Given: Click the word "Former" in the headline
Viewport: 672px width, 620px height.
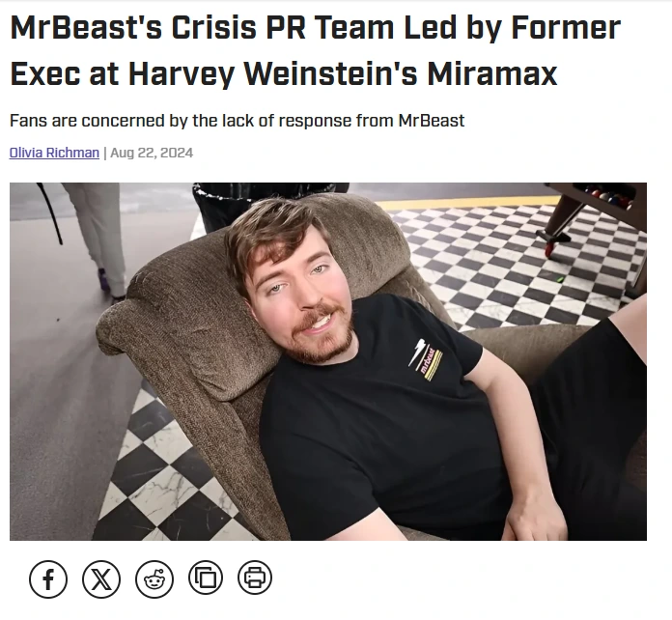Looking at the screenshot, I should (566, 28).
